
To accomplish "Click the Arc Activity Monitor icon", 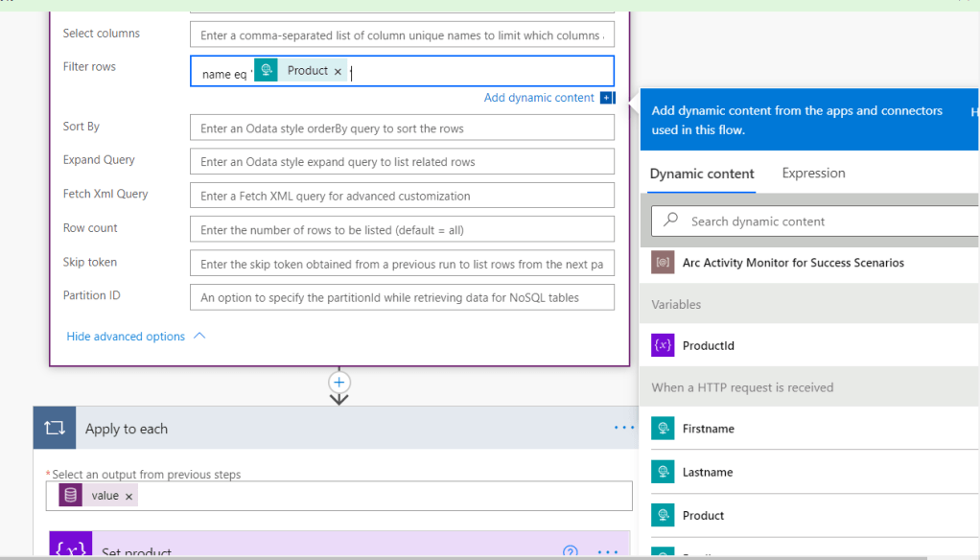I will coord(663,262).
